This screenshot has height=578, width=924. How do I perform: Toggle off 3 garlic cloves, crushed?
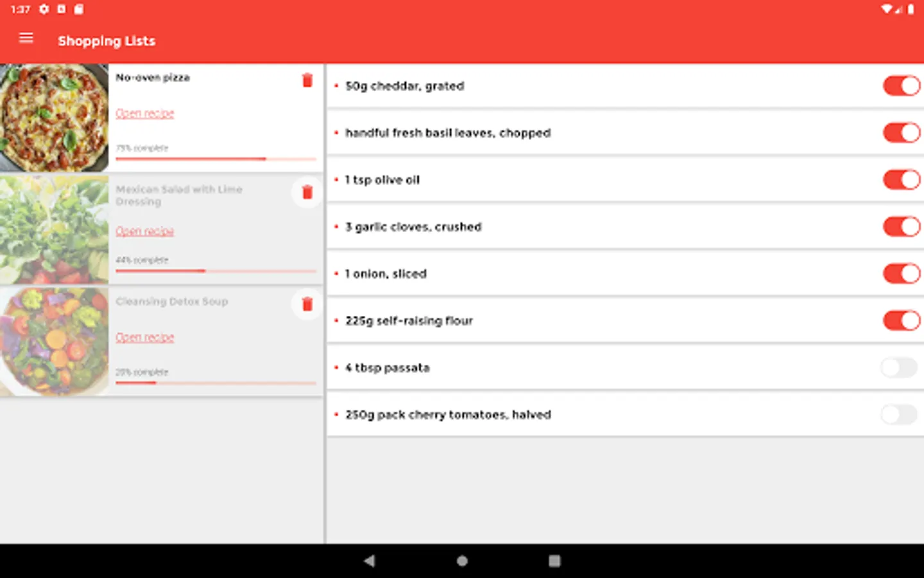[902, 226]
